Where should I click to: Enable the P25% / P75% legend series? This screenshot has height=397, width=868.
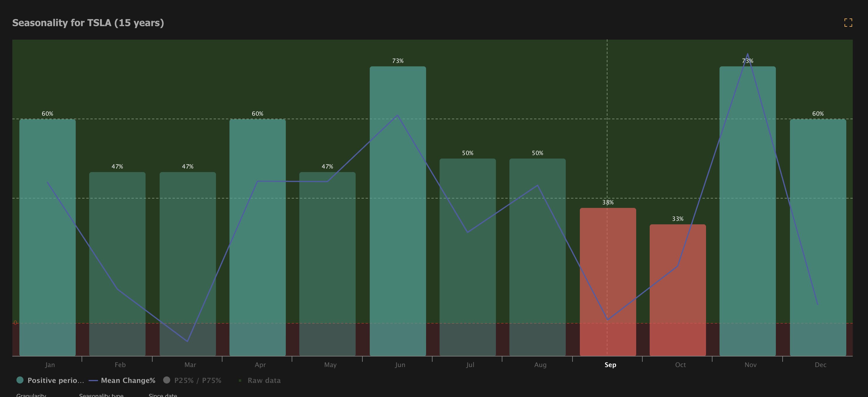click(x=197, y=381)
